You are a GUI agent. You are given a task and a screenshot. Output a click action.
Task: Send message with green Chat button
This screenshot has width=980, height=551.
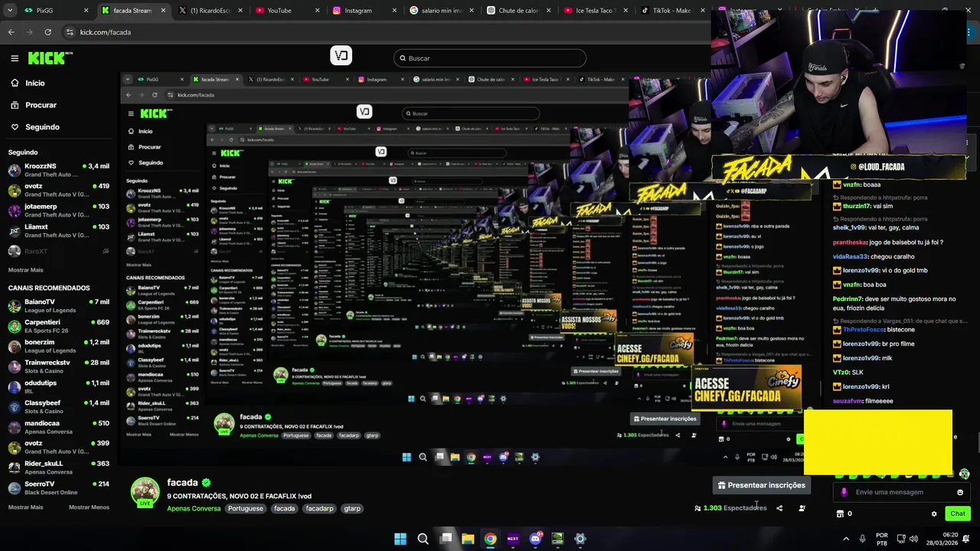tap(958, 514)
